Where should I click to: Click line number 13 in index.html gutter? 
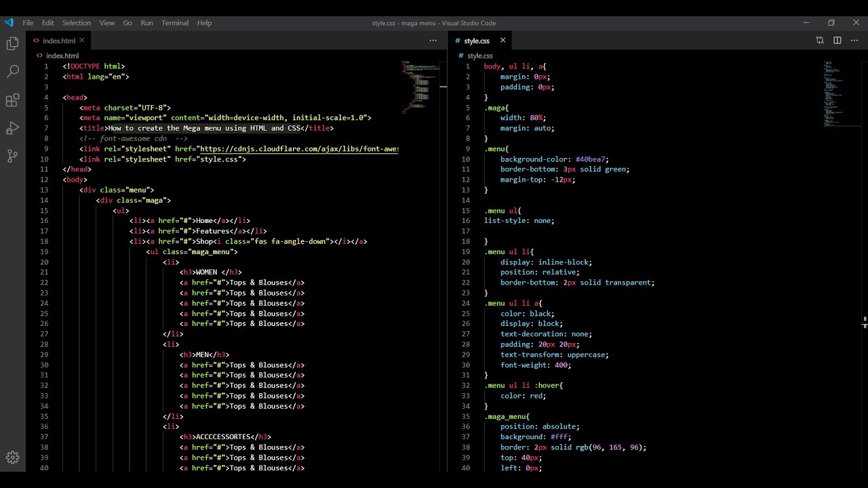coord(43,190)
